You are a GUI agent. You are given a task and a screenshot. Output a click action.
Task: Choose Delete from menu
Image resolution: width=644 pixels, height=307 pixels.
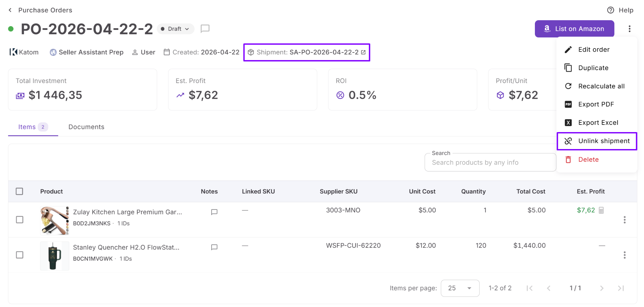(x=597, y=159)
